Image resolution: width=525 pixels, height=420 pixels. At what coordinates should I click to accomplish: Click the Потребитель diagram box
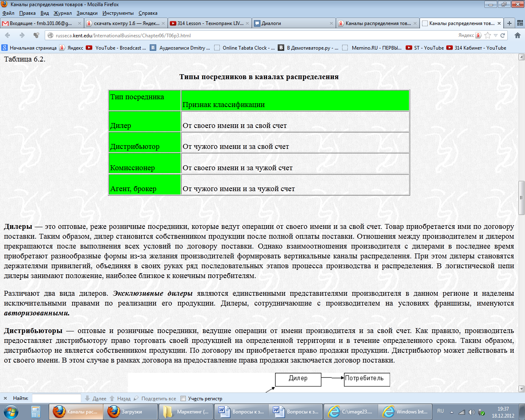point(367,379)
